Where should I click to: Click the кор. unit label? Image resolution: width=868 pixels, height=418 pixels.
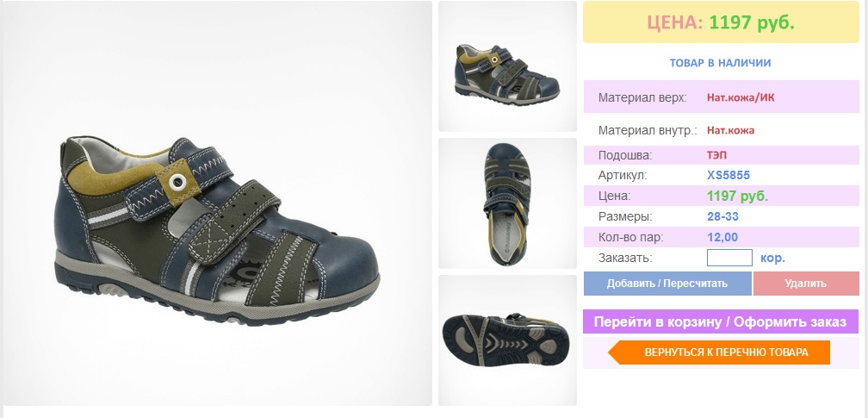coord(772,258)
